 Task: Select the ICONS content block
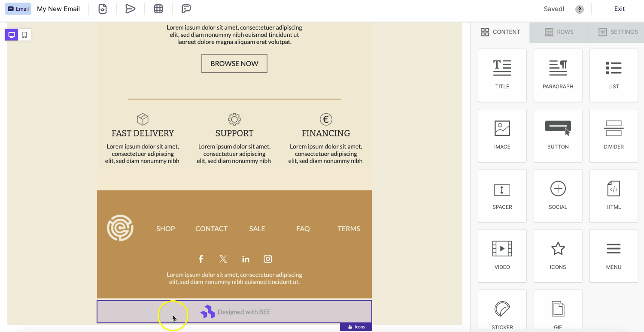pyautogui.click(x=558, y=256)
